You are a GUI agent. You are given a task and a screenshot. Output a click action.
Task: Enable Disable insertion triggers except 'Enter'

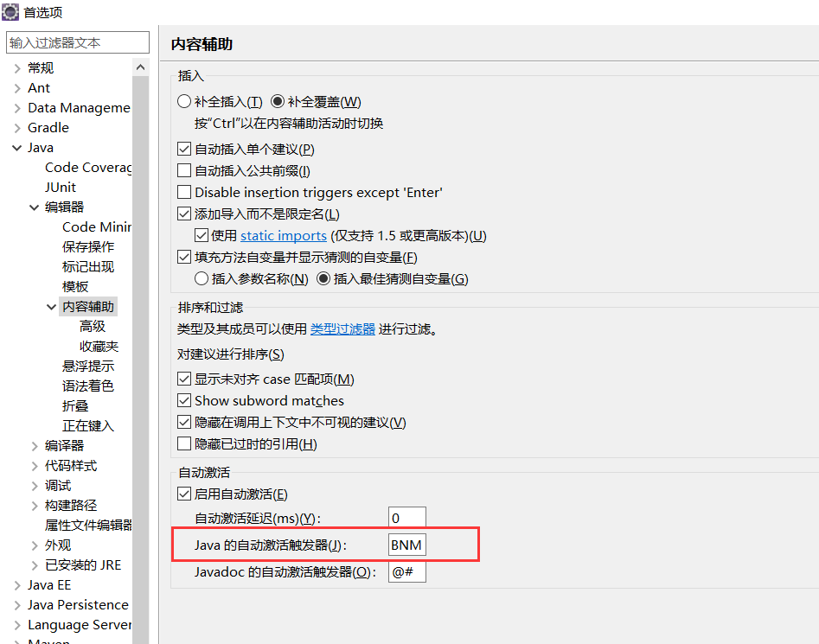pyautogui.click(x=184, y=192)
